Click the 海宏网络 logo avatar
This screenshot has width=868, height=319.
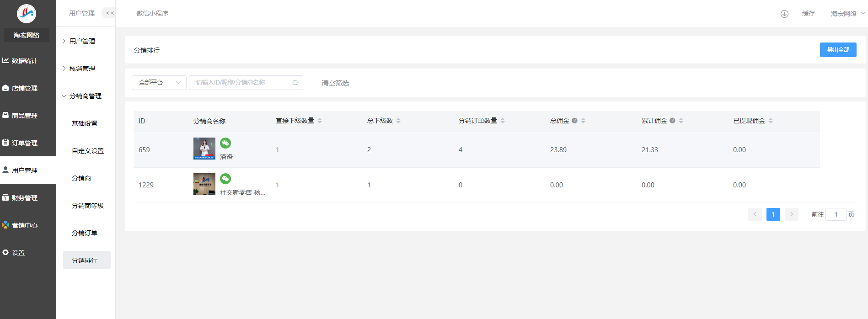27,14
